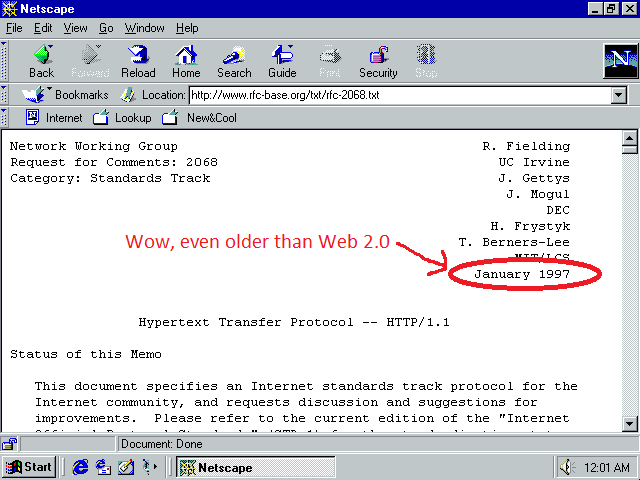Open the Go menu
The width and height of the screenshot is (640, 480).
point(106,28)
